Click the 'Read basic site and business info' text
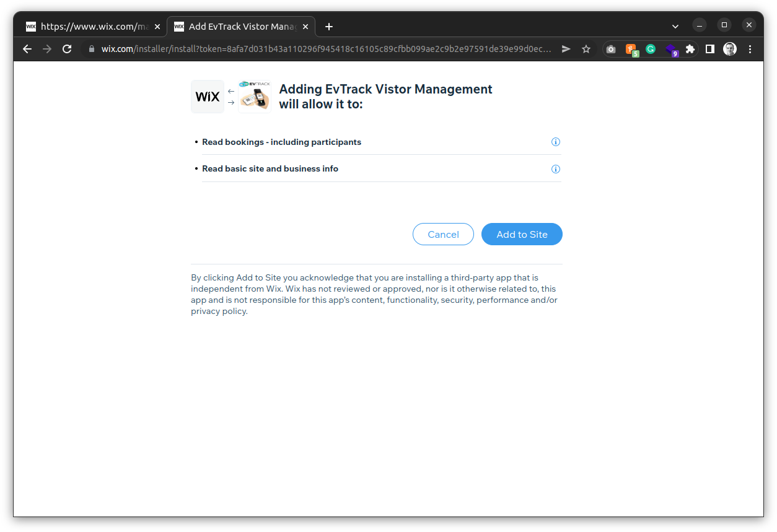The width and height of the screenshot is (777, 532). 270,168
